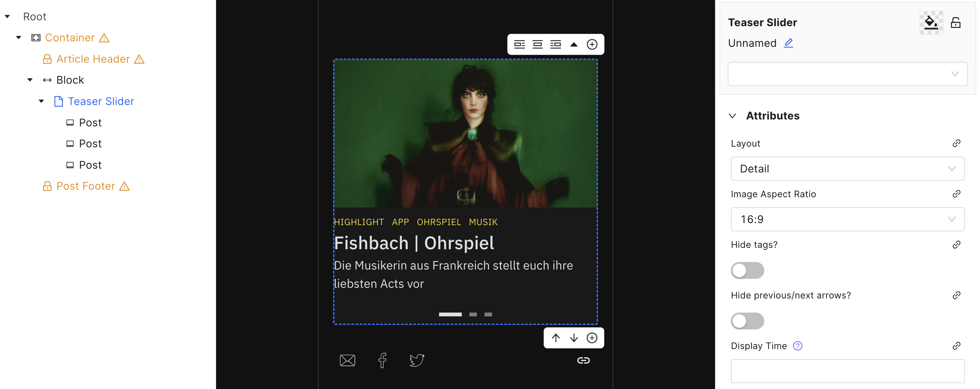Image resolution: width=980 pixels, height=389 pixels.
Task: Edit the Unnamed element name
Action: [x=788, y=43]
